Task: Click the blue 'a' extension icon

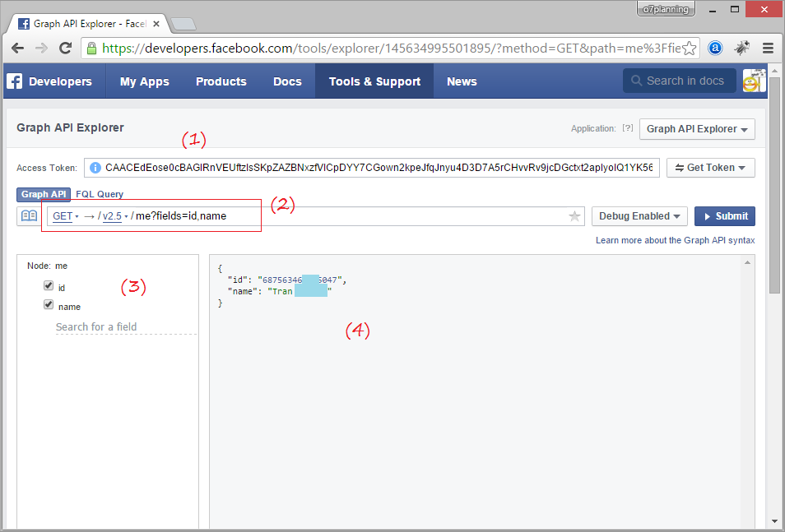Action: coord(715,48)
